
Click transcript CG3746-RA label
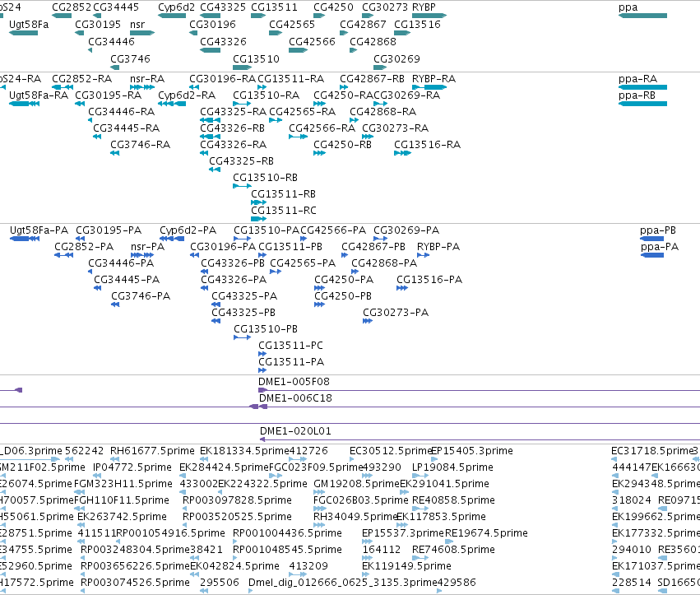coord(140,144)
